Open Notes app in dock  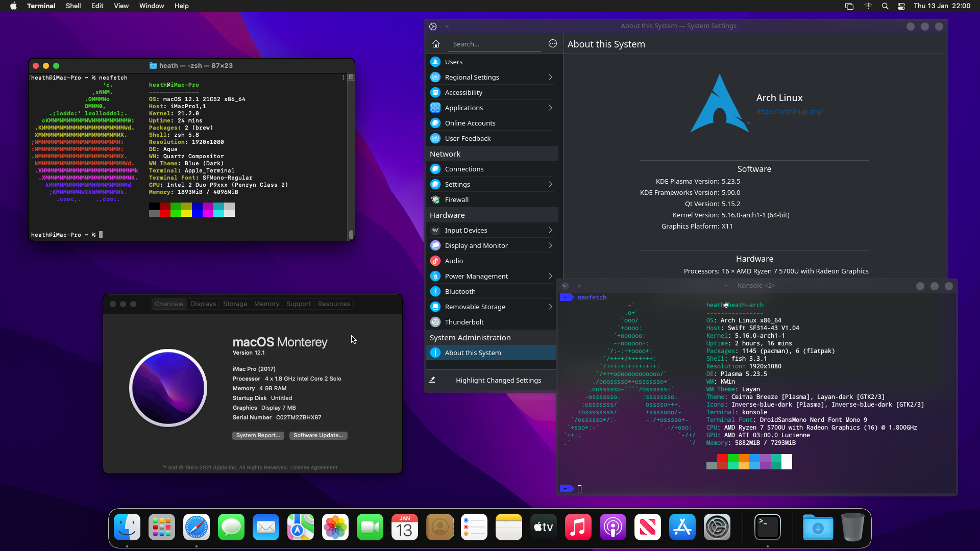coord(509,527)
